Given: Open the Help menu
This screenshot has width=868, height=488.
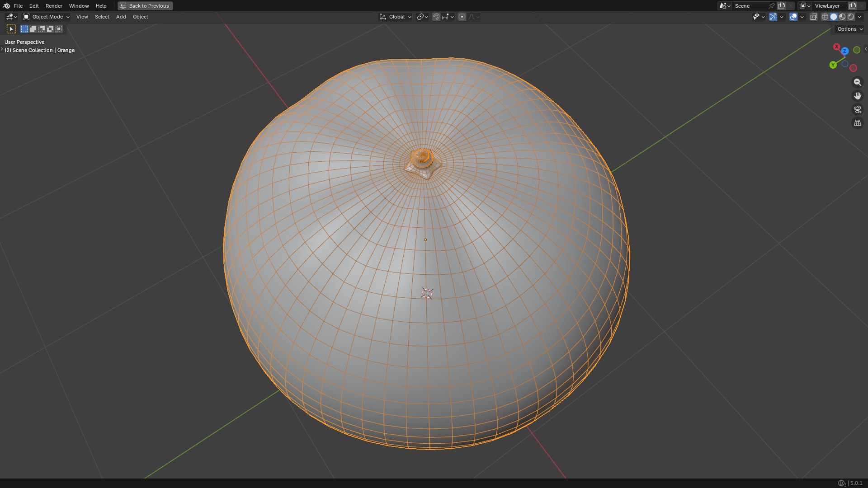Looking at the screenshot, I should coord(101,6).
